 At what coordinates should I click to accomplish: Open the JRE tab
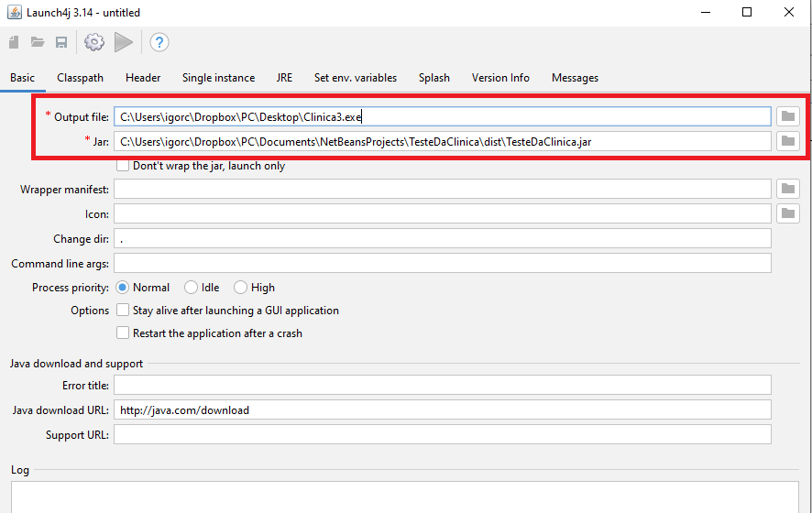tap(284, 78)
